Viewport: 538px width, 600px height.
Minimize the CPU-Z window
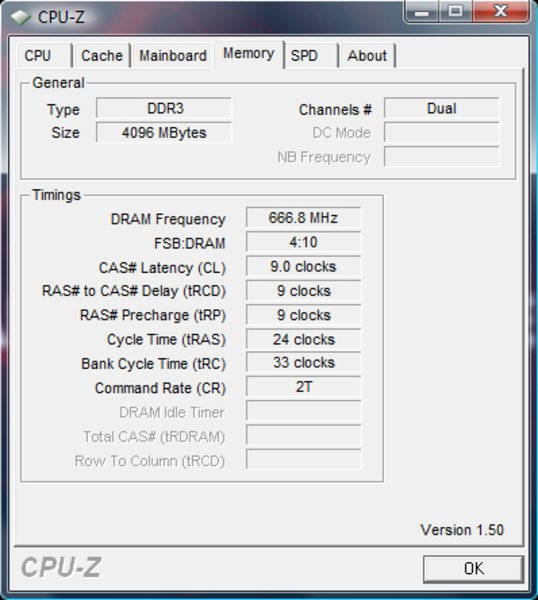coord(421,12)
